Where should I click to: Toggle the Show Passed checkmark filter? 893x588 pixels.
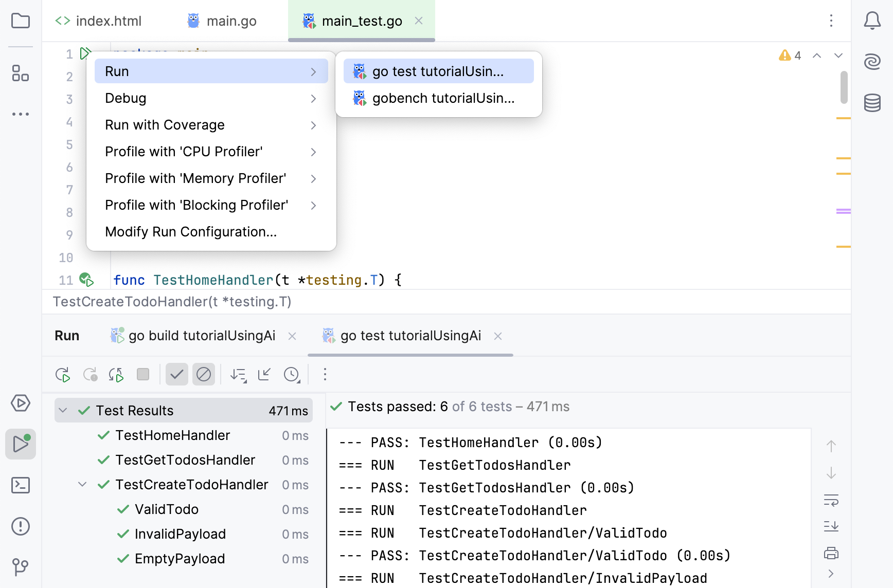176,375
